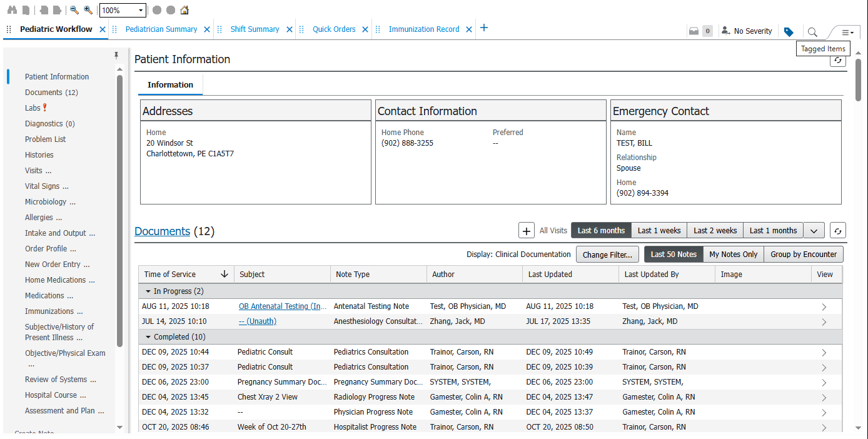Screen dimensions: 868x439
Task: Close the Shift Summary tab
Action: point(290,29)
